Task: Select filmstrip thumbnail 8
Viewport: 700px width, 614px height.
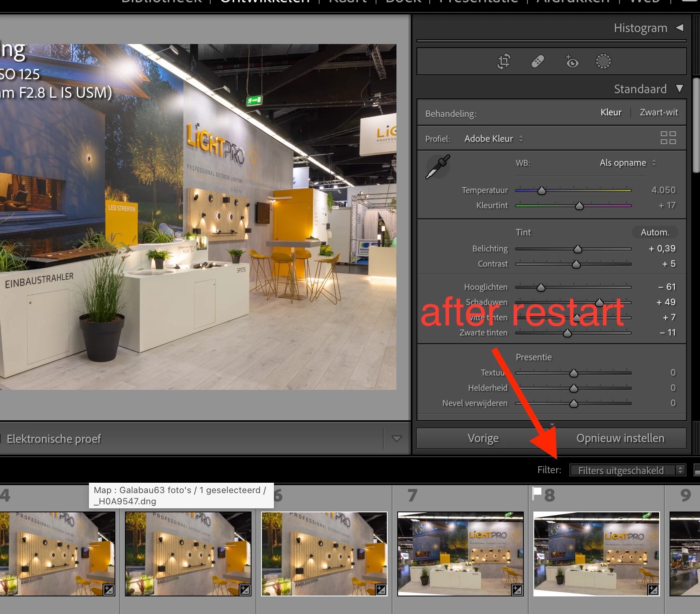Action: (596, 554)
